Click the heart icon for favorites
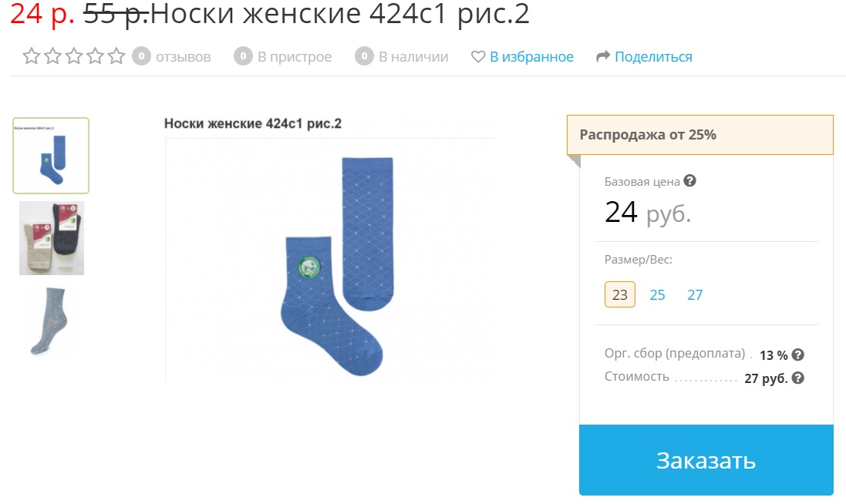Screen dimensions: 846x504 pyautogui.click(x=478, y=56)
